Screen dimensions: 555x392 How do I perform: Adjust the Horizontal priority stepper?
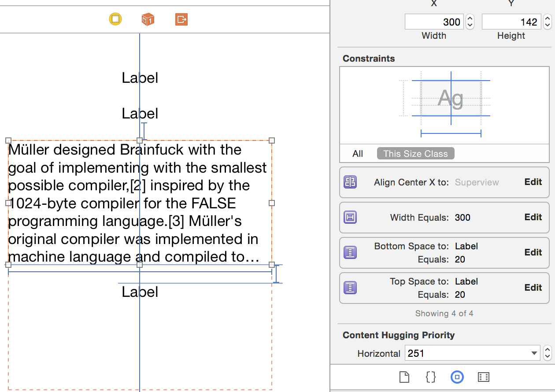547,353
